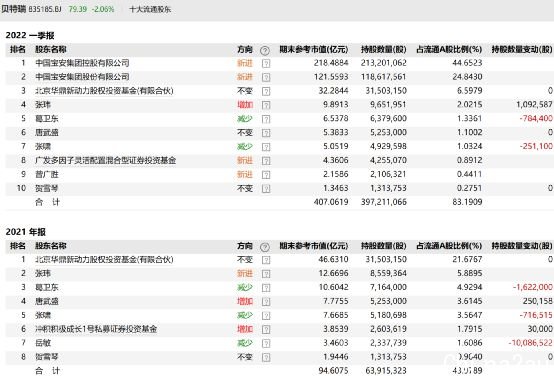Click help icon in 冲积积极成长1号 fund row

pyautogui.click(x=266, y=330)
